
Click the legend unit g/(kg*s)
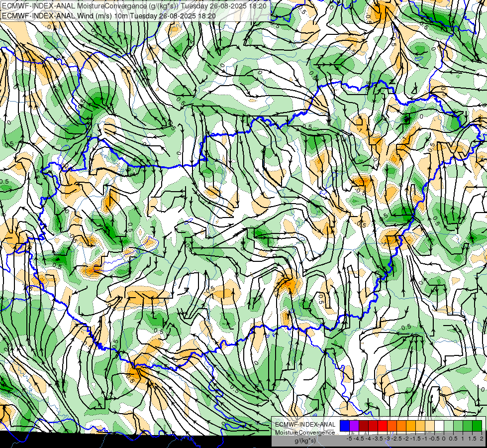(305, 441)
